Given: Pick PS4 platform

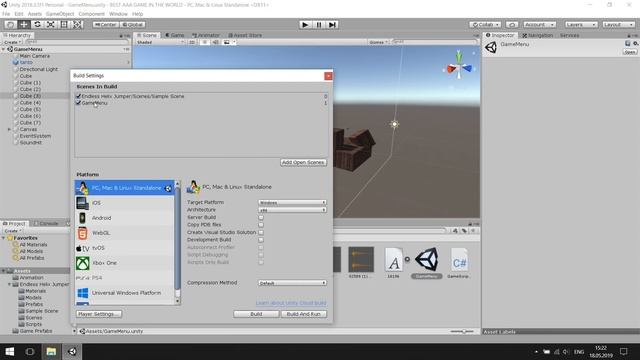Looking at the screenshot, I should point(124,278).
